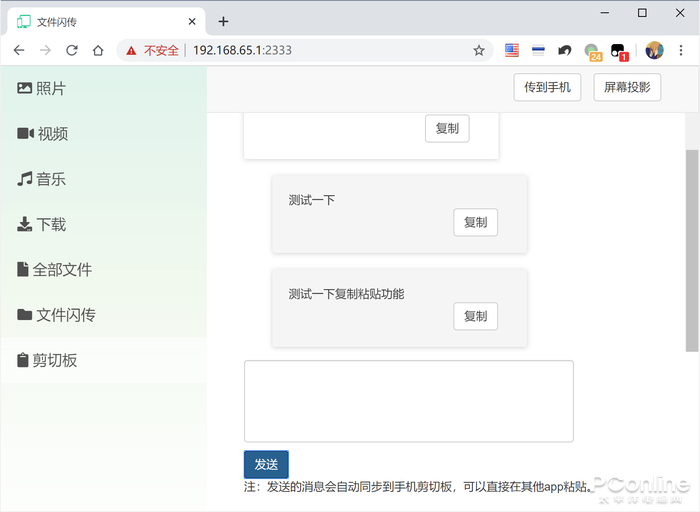Screen dimensions: 700x512
Task: Click the 屏幕投影 button
Action: coord(627,87)
